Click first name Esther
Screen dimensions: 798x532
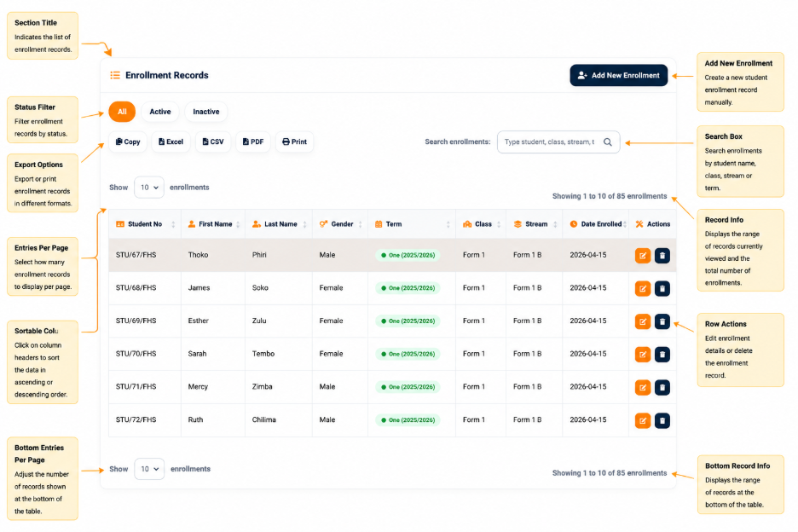199,321
